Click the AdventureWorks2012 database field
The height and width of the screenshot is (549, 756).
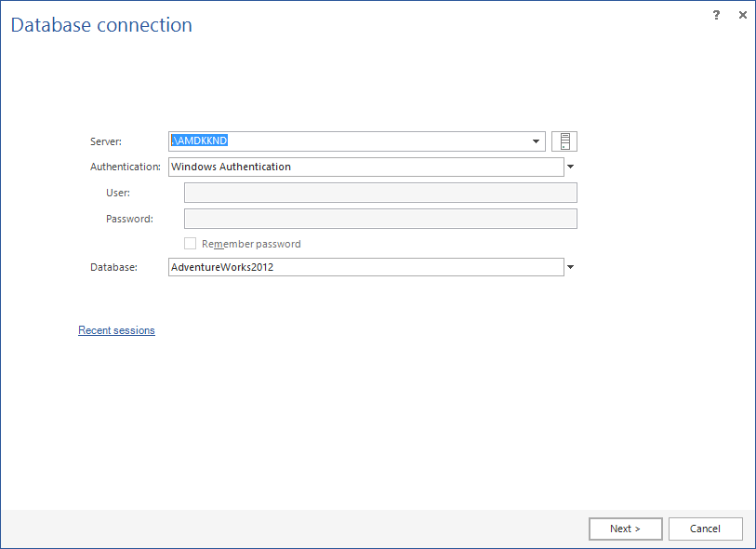(x=363, y=267)
